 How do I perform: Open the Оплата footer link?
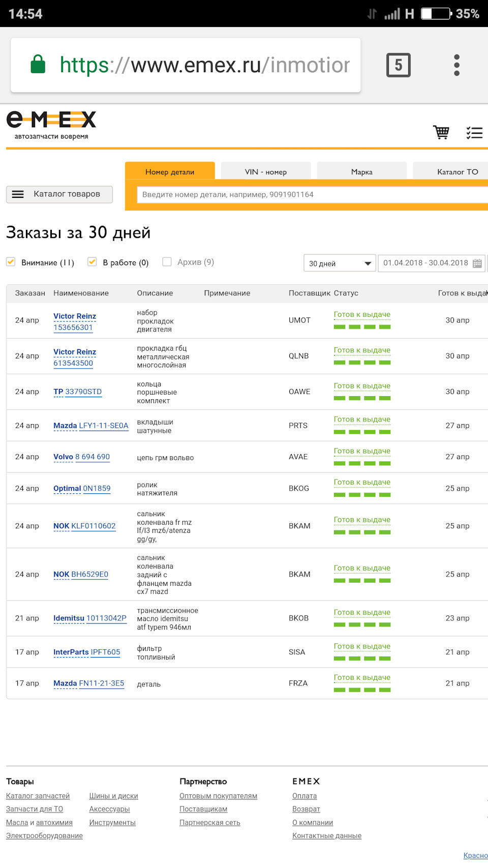click(x=304, y=796)
